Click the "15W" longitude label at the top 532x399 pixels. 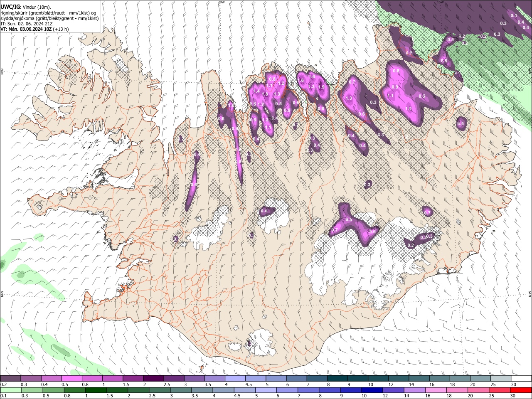[440, 2]
